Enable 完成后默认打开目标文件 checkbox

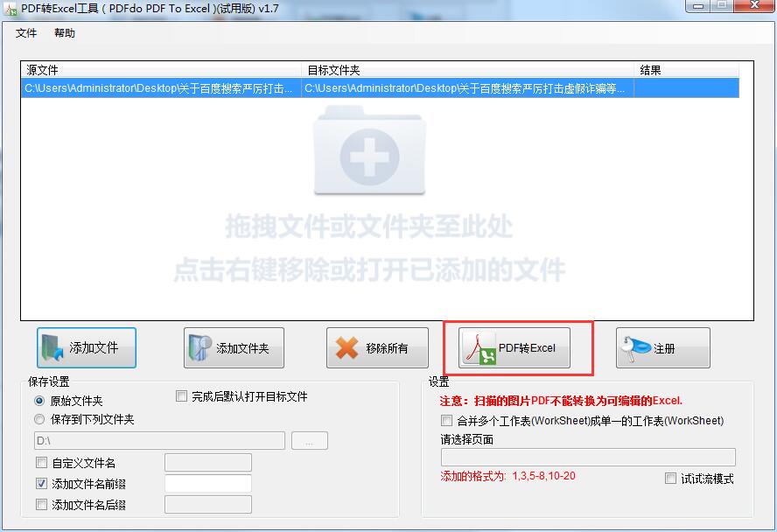tap(181, 396)
